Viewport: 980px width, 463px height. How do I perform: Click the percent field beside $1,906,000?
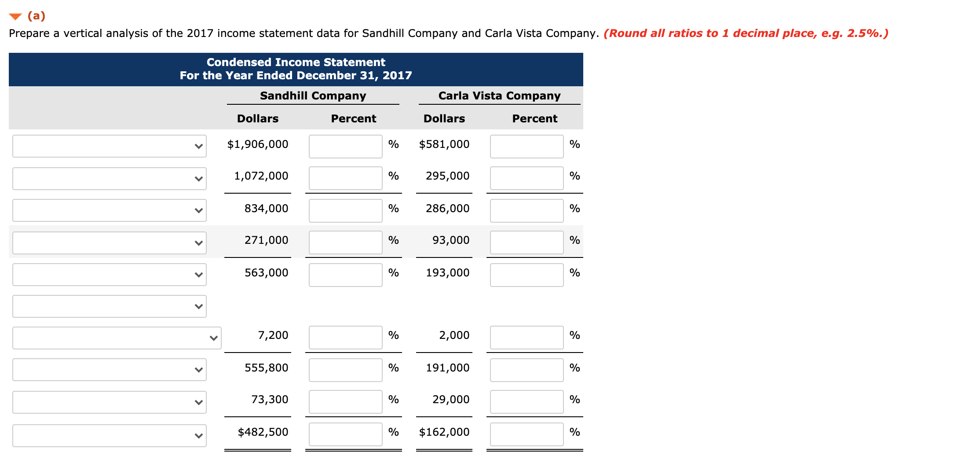345,146
